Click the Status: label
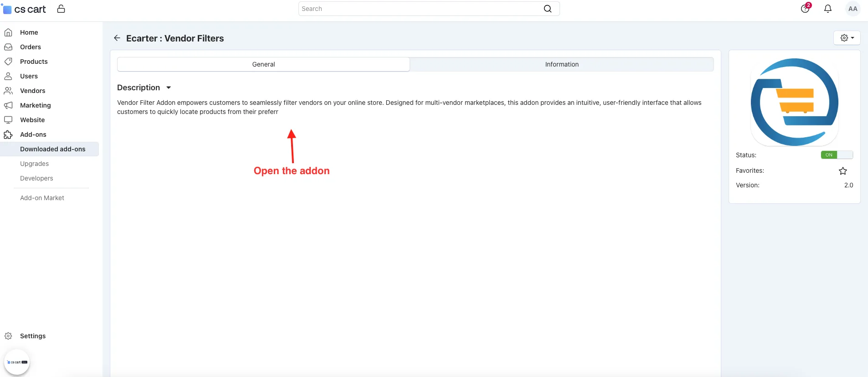 click(746, 155)
